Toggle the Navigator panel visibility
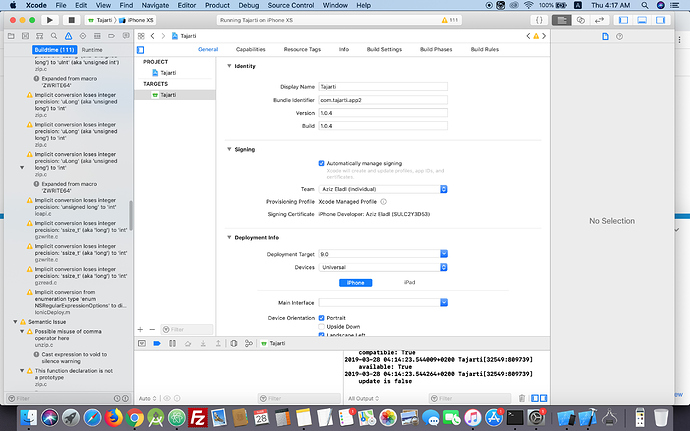 pos(623,20)
